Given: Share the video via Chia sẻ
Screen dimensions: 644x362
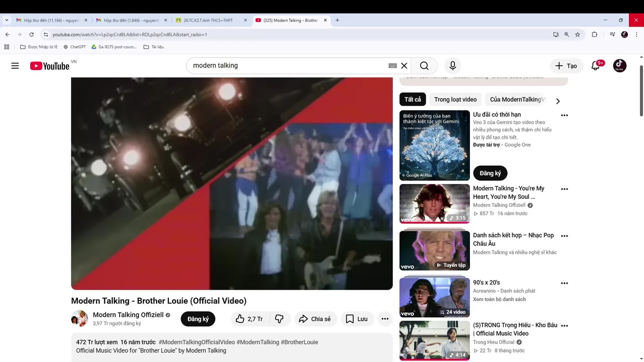Looking at the screenshot, I should pyautogui.click(x=315, y=319).
